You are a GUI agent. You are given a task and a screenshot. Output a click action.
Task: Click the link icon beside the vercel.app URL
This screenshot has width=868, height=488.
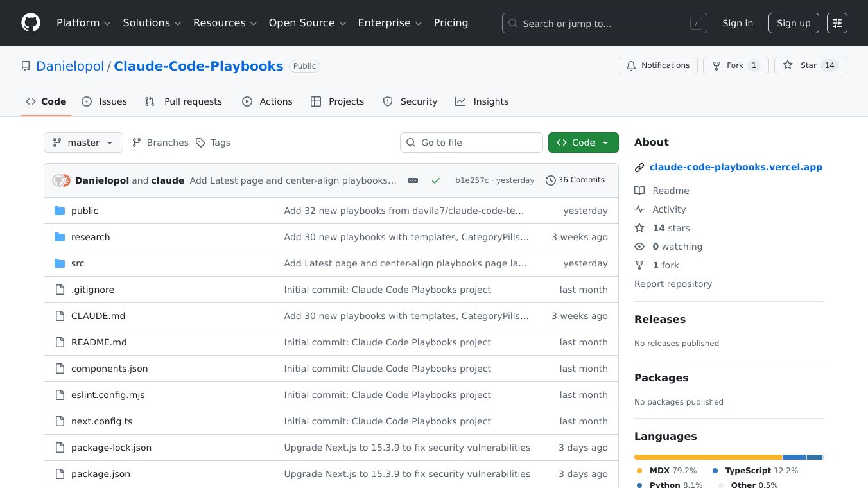[x=639, y=167]
